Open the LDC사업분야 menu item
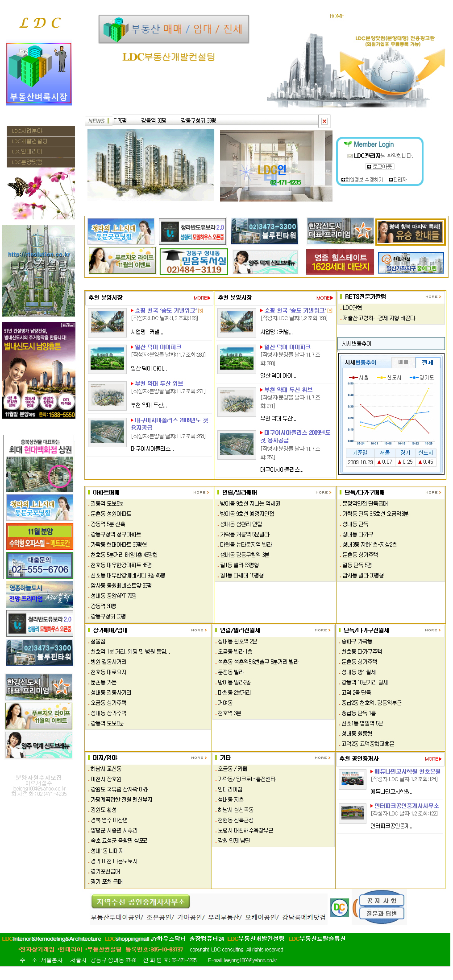 41,131
